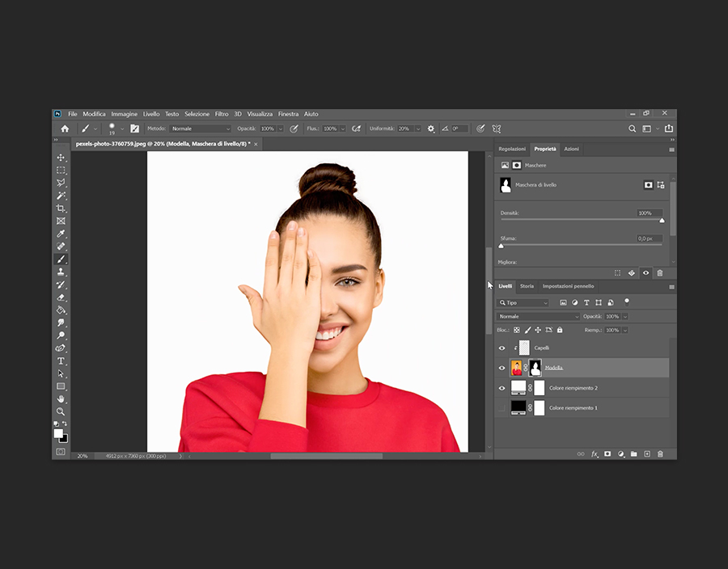Adjust the Densità slider handle
The height and width of the screenshot is (569, 728).
[662, 221]
